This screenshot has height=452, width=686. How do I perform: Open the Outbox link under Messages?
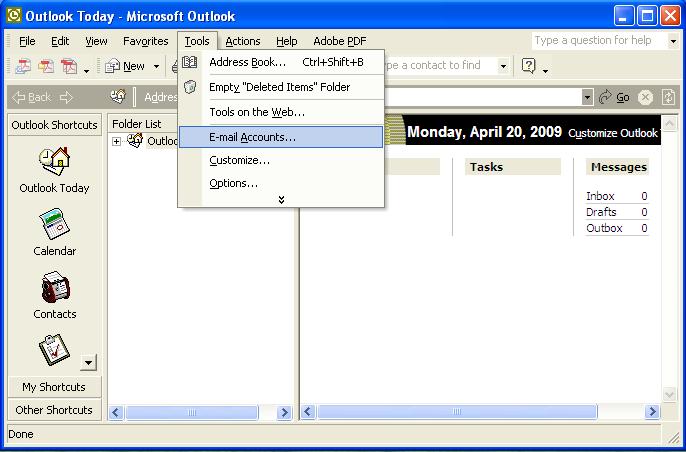click(604, 228)
